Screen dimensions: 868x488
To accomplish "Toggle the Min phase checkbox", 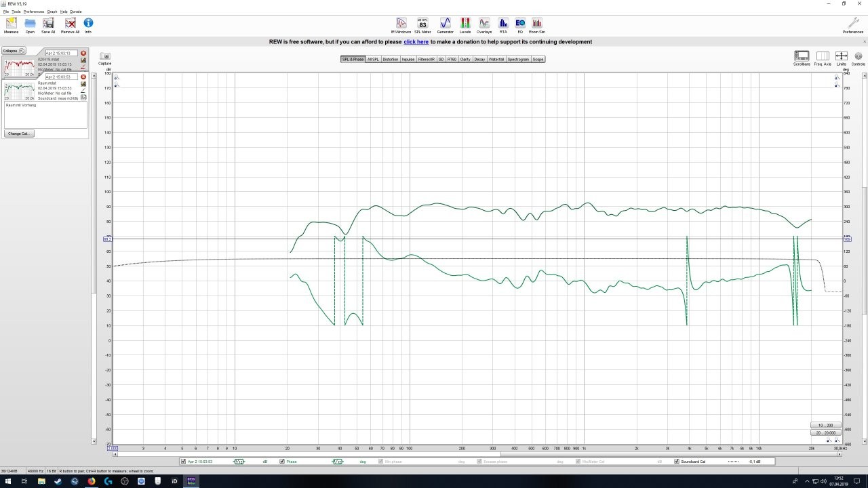I will click(380, 462).
